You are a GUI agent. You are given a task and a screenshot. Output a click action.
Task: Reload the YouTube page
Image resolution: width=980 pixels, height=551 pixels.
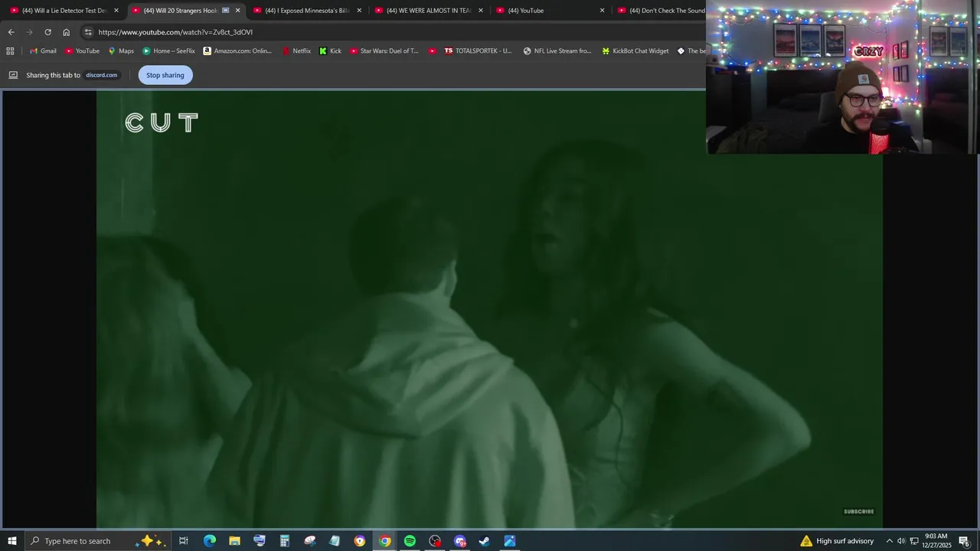[x=47, y=32]
